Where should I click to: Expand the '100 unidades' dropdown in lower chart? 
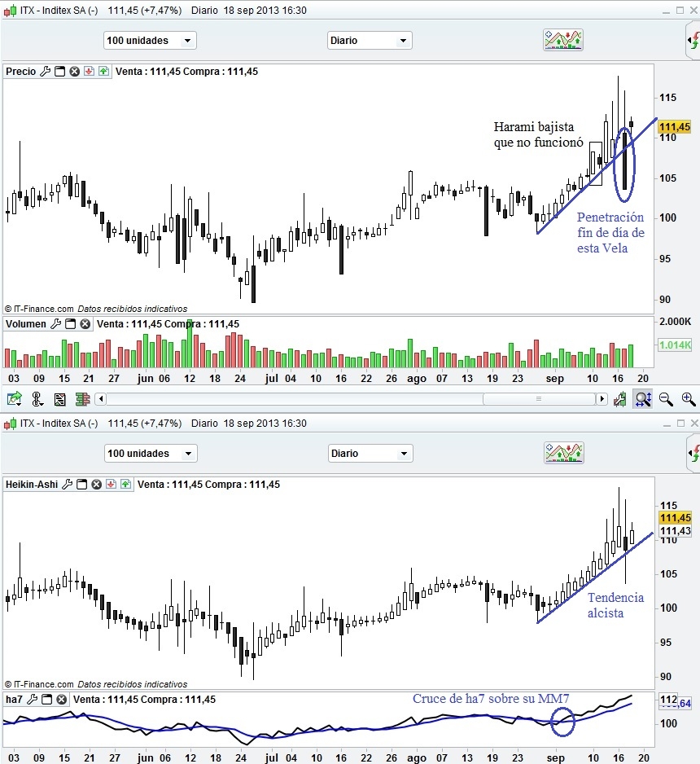tap(151, 453)
